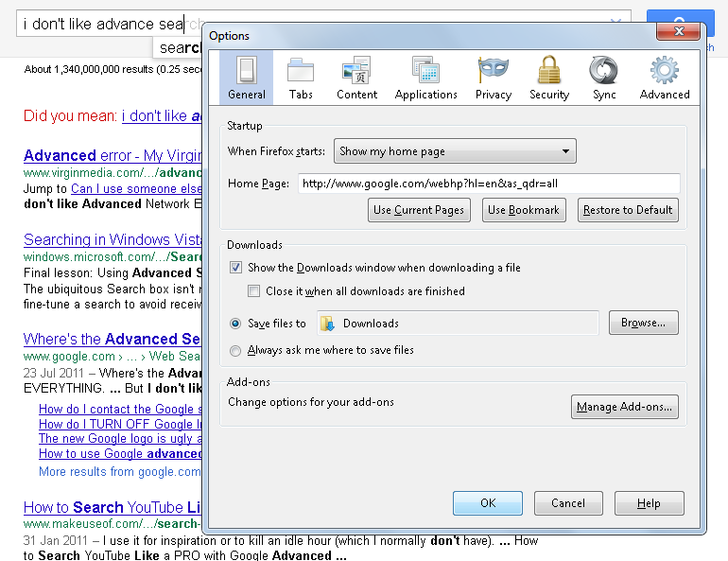
Task: Click the Did you mean suggestion link
Action: (x=162, y=115)
